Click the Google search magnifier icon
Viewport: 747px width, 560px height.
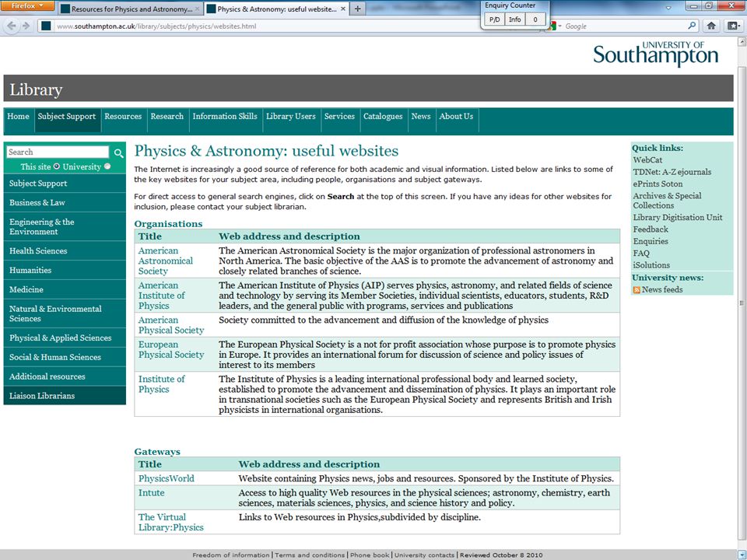[692, 26]
